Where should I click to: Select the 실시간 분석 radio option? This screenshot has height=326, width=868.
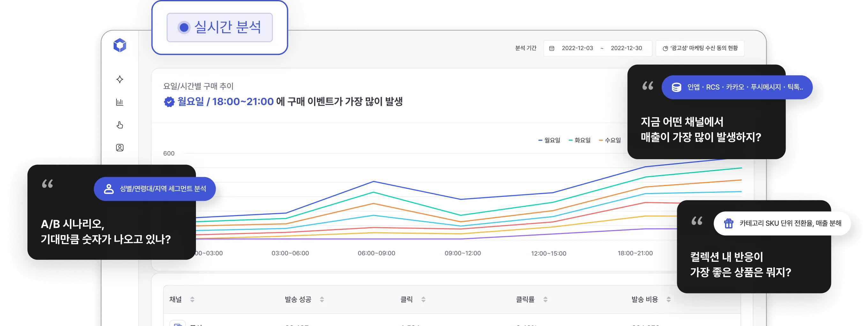pos(219,27)
